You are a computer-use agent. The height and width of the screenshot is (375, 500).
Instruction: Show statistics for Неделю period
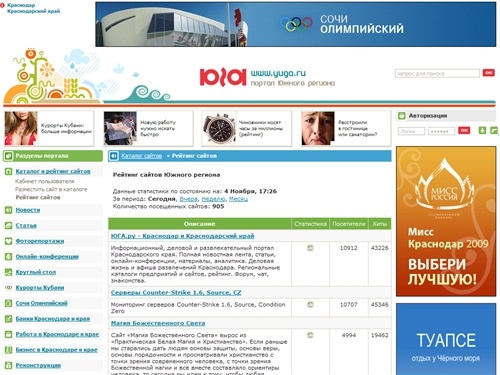tap(213, 199)
